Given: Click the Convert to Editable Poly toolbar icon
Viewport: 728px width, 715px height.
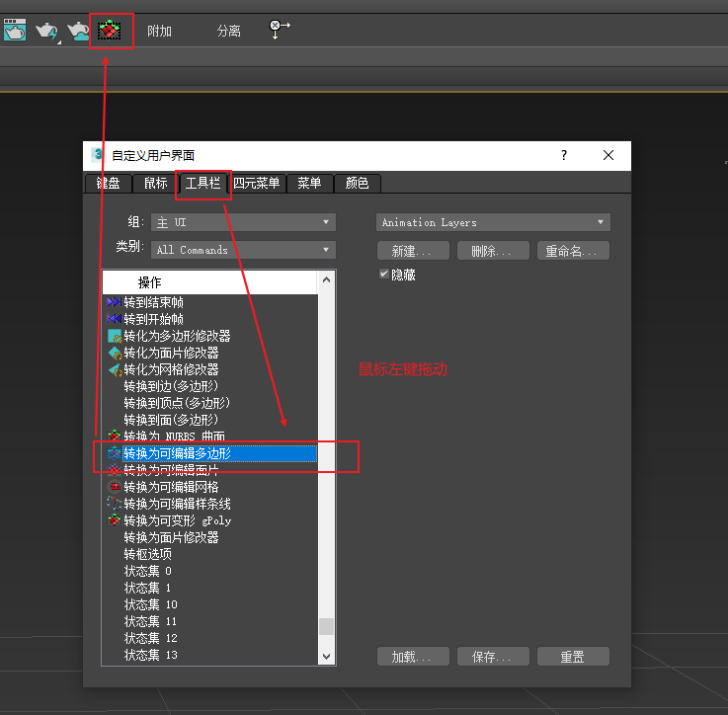Looking at the screenshot, I should coord(110,31).
